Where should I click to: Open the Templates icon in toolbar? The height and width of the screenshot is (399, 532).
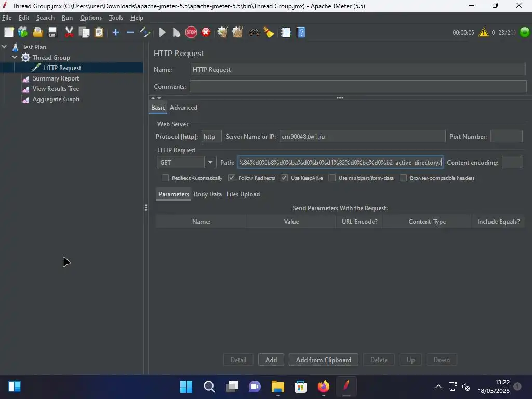point(23,33)
